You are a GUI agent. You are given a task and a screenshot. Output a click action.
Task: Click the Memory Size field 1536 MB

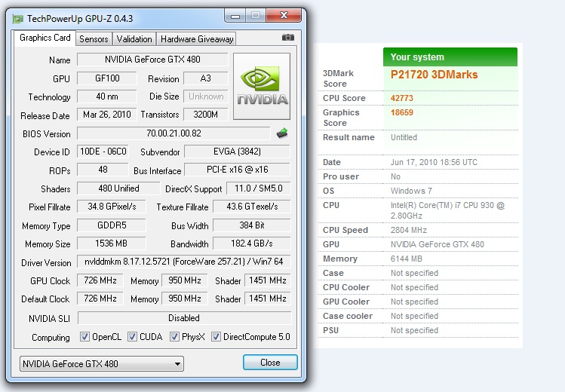112,243
